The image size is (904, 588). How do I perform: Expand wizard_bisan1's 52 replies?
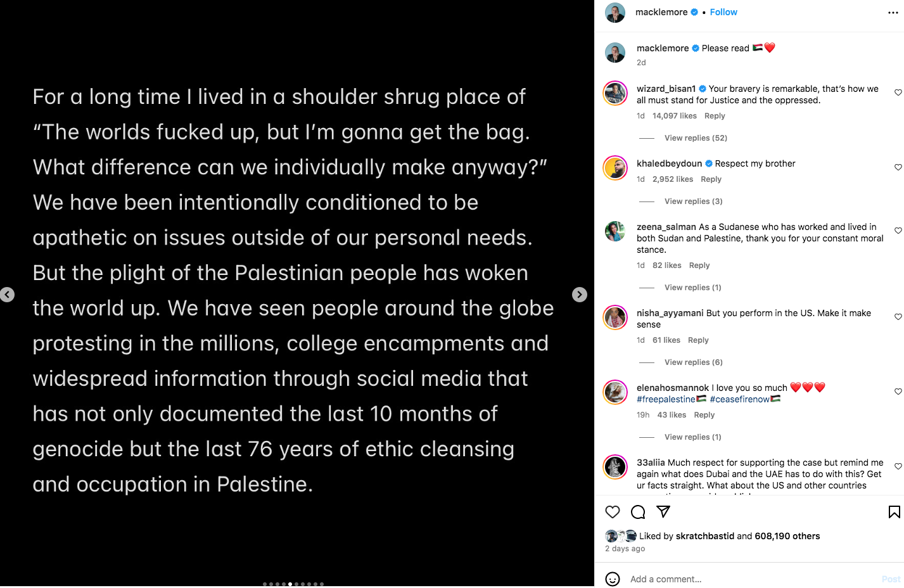(695, 138)
